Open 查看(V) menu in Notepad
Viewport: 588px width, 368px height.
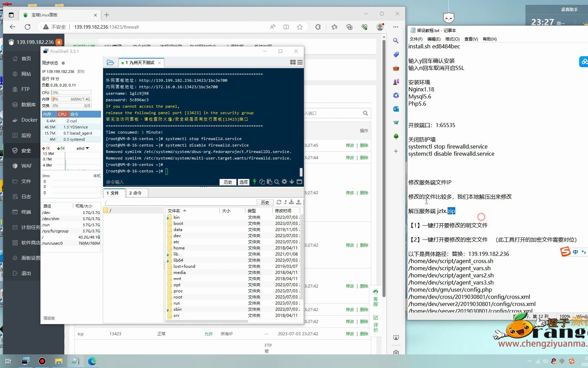pos(471,39)
